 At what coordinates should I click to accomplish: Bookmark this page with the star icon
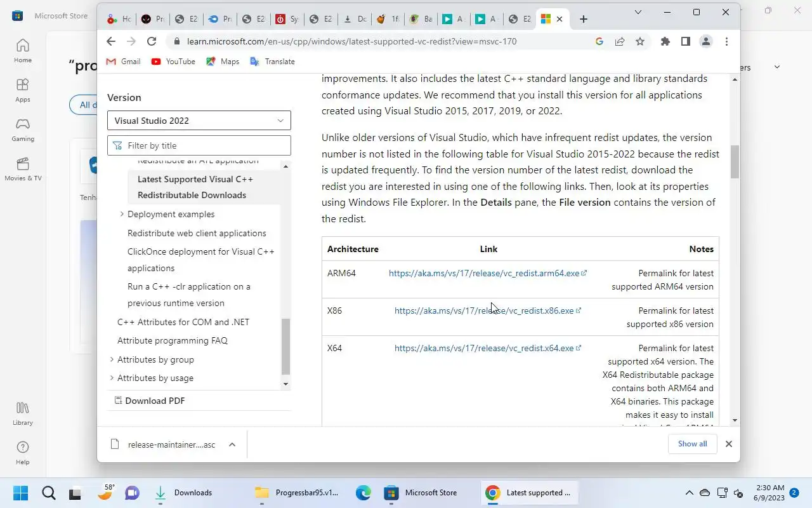pos(639,41)
